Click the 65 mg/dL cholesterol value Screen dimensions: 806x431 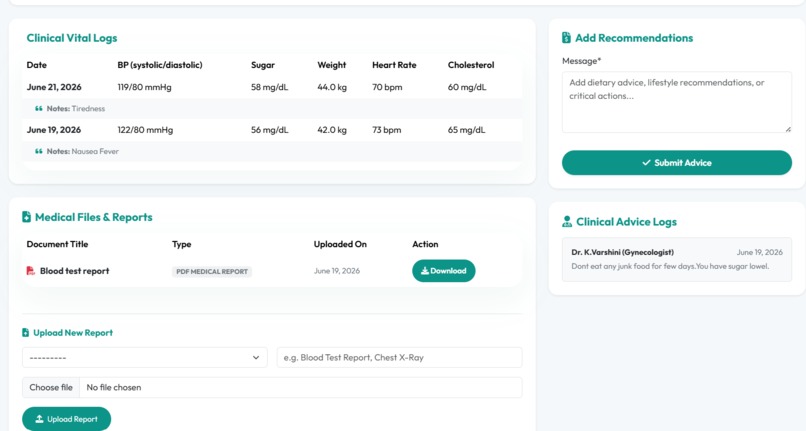[466, 130]
